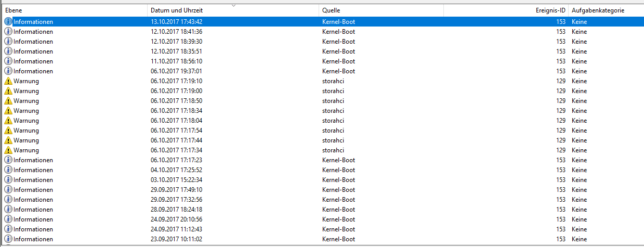Sort by the Quelle column header
Viewport: 644px width, 247px height.
(381, 10)
